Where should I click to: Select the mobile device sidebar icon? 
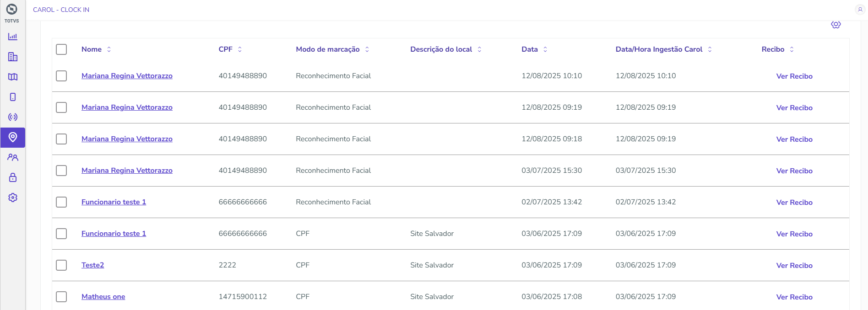coord(13,97)
